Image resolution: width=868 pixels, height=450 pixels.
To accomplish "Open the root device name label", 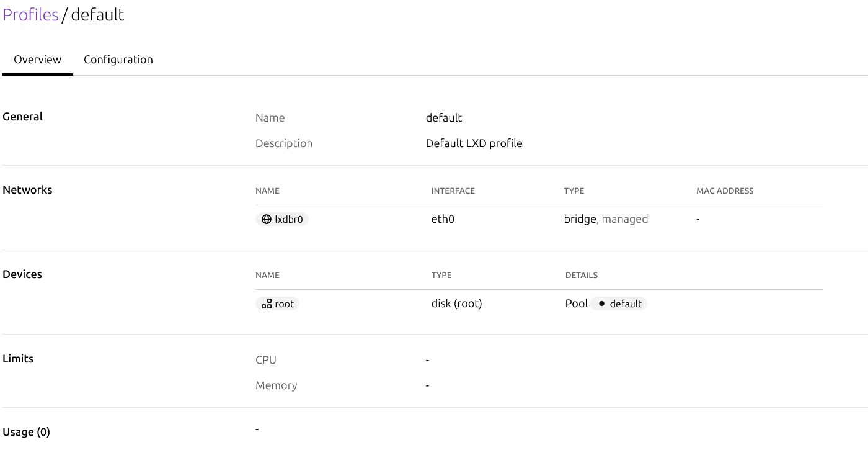I will [285, 304].
